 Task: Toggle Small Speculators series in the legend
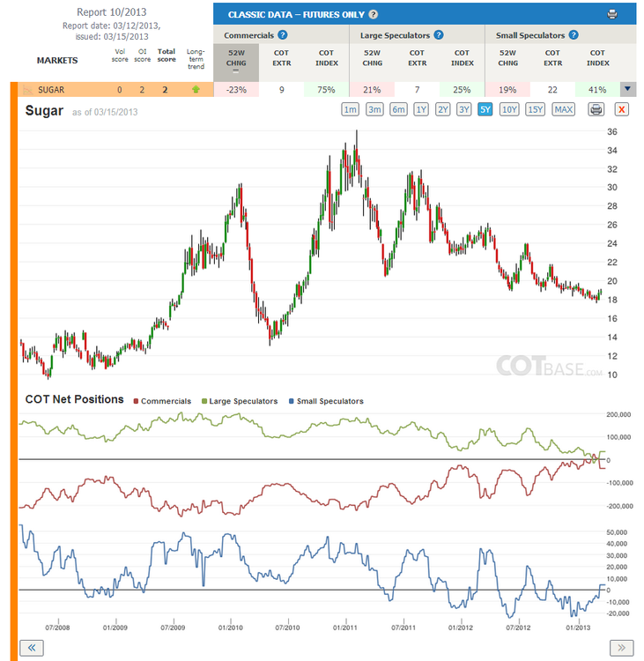coord(326,401)
